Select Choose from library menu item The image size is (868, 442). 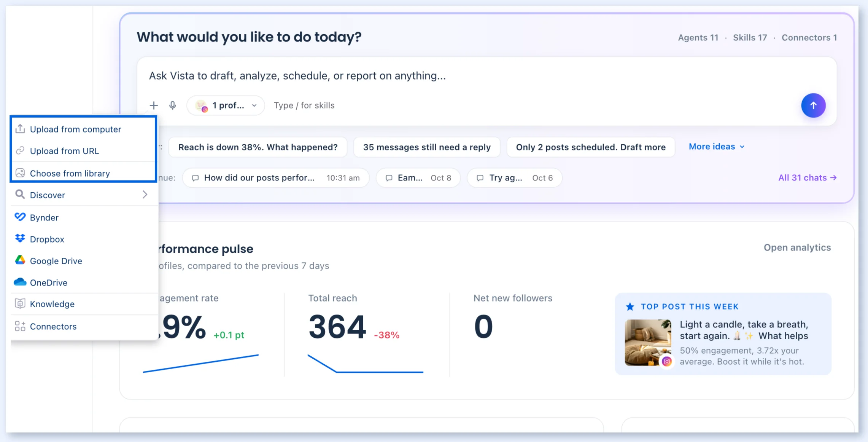pyautogui.click(x=84, y=173)
